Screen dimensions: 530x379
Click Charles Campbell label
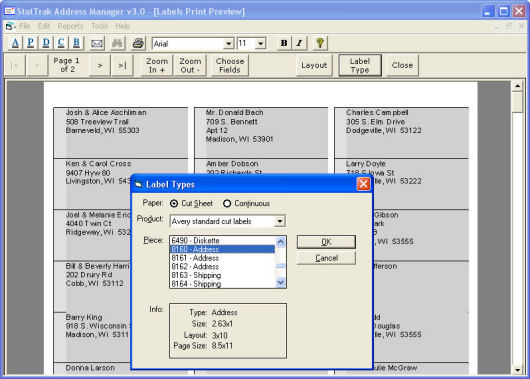[401, 133]
